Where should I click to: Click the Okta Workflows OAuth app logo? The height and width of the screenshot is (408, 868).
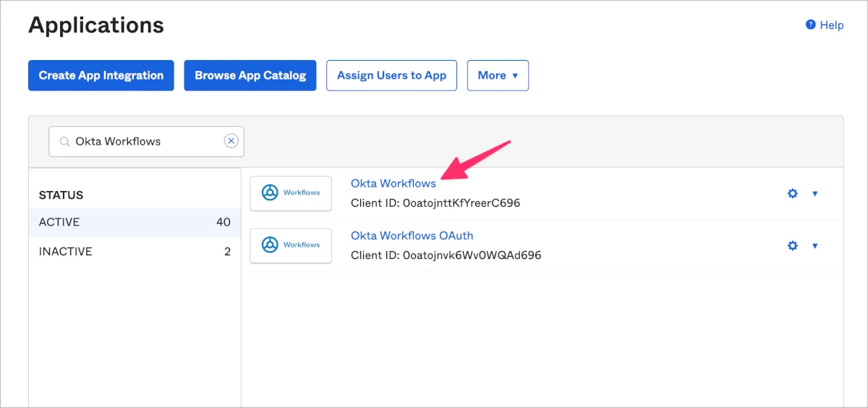coord(290,245)
